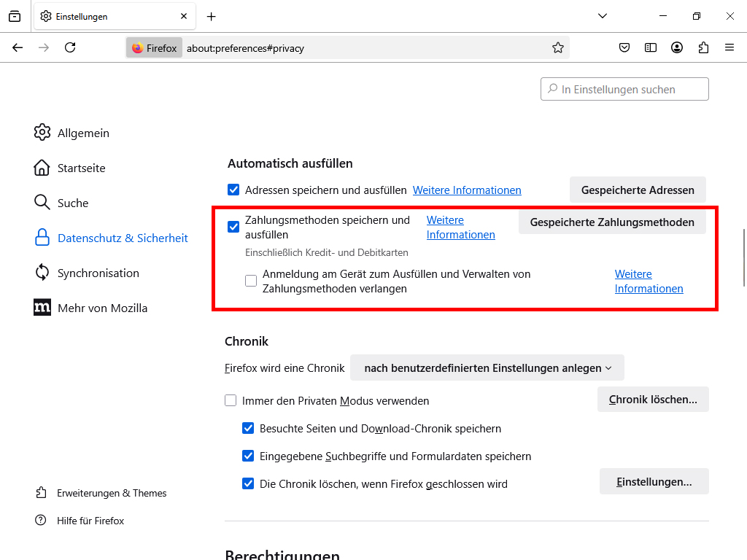Open Gespeicherte Zahlungsmethoden
This screenshot has width=747, height=560.
(x=612, y=221)
